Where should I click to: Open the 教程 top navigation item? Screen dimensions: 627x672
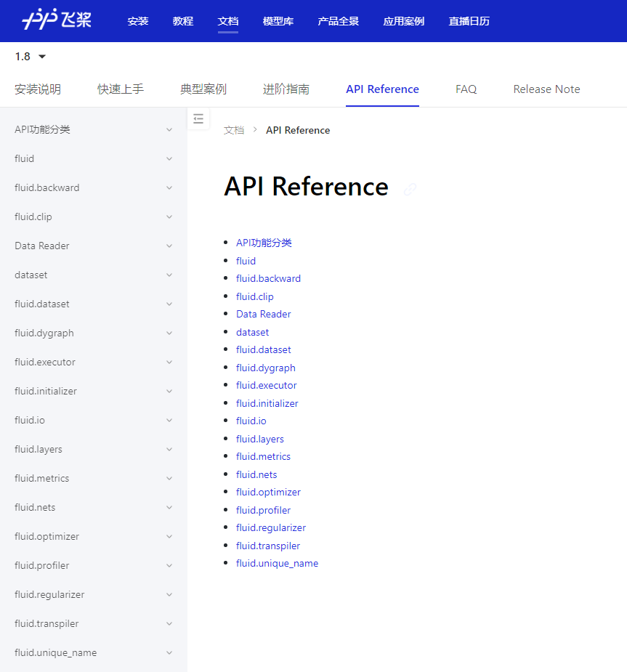click(x=183, y=21)
